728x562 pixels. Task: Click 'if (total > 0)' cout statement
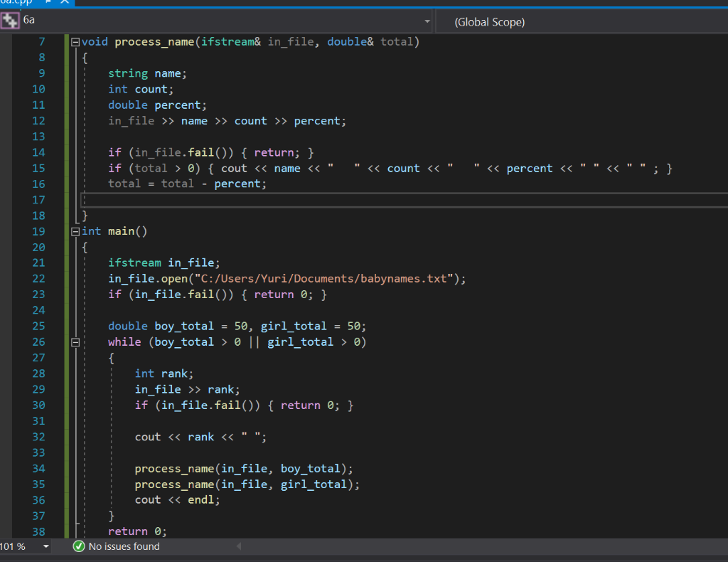click(x=390, y=169)
